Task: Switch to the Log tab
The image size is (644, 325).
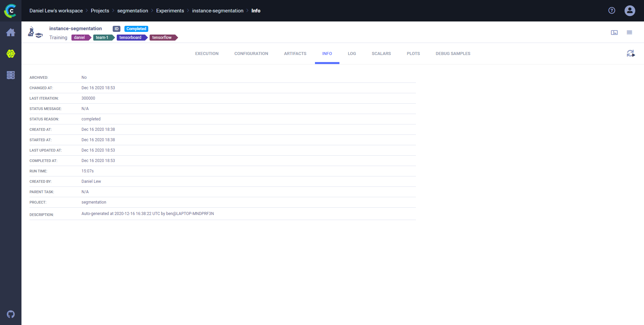Action: coord(352,54)
